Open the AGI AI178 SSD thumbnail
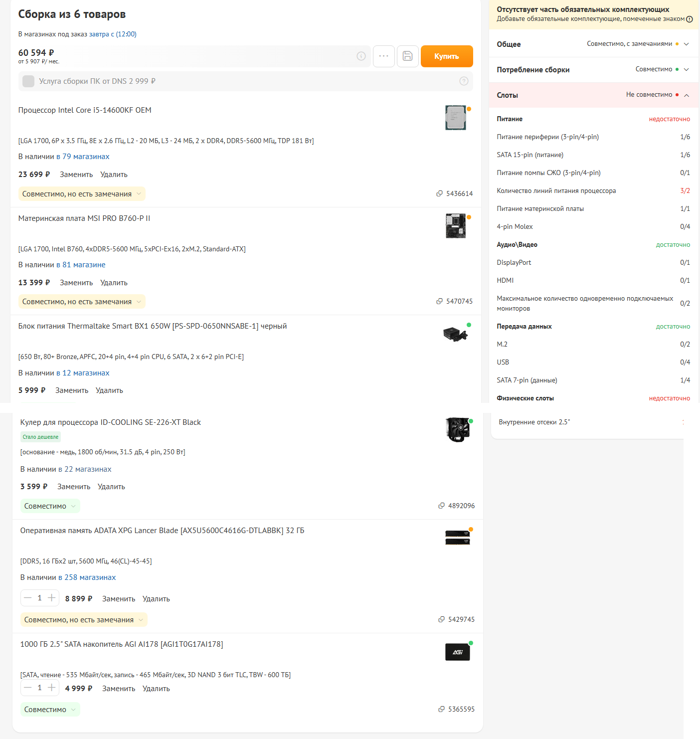The width and height of the screenshot is (700, 739). (458, 652)
